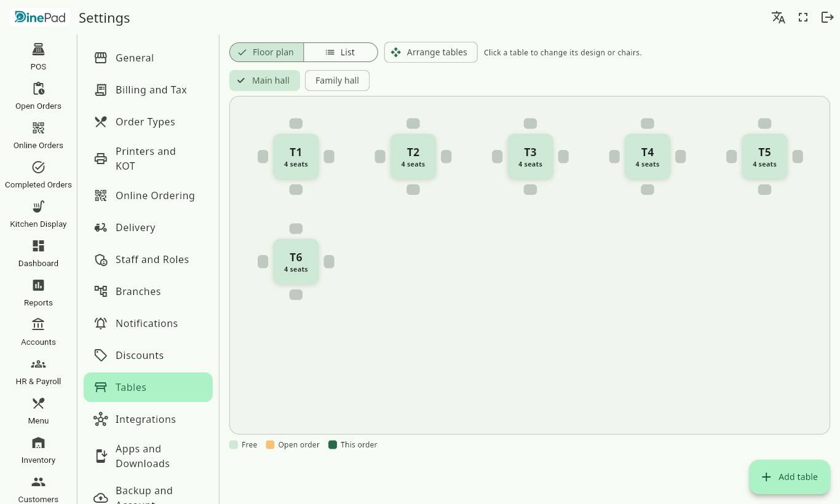Select the Main hall chip

[264, 81]
